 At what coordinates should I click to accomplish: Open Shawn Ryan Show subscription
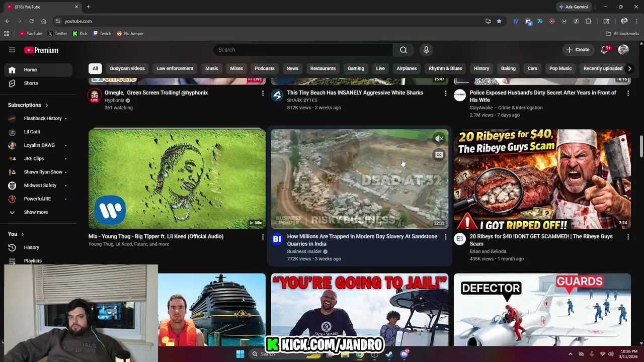click(x=38, y=172)
